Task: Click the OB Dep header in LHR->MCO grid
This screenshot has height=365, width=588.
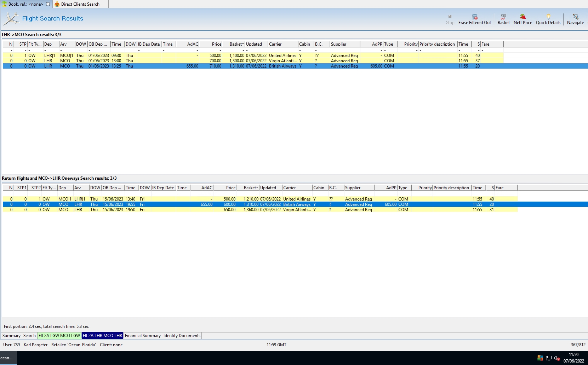Action: tap(99, 44)
